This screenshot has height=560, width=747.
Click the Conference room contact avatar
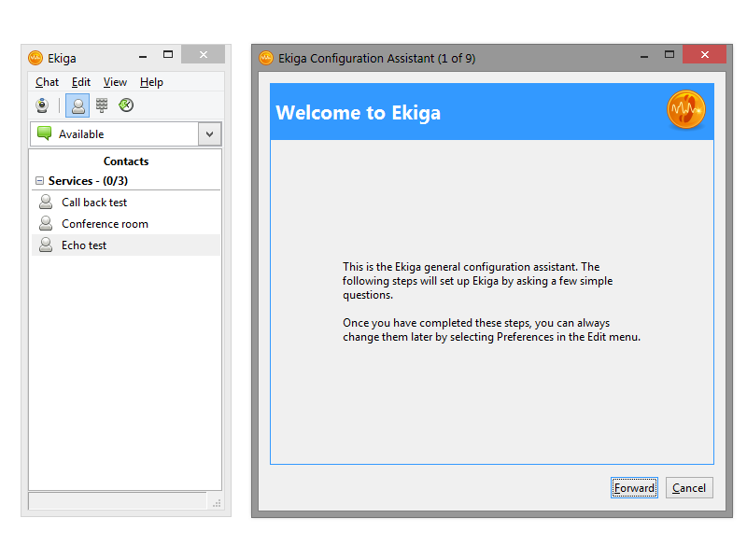pyautogui.click(x=46, y=223)
